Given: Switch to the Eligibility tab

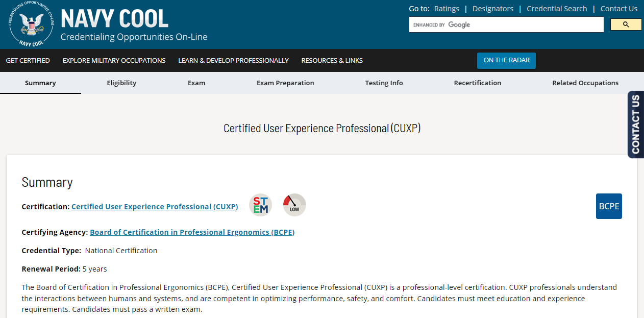Looking at the screenshot, I should (121, 83).
